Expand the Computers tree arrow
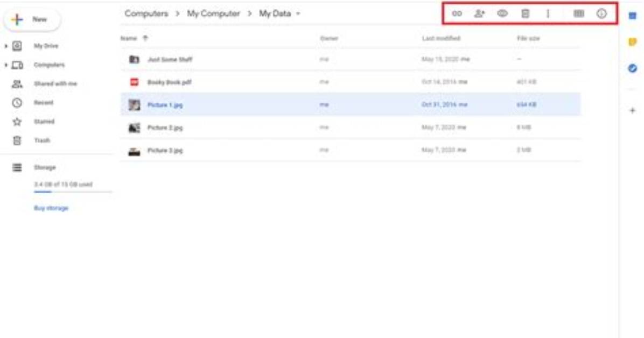The image size is (644, 338). 6,65
